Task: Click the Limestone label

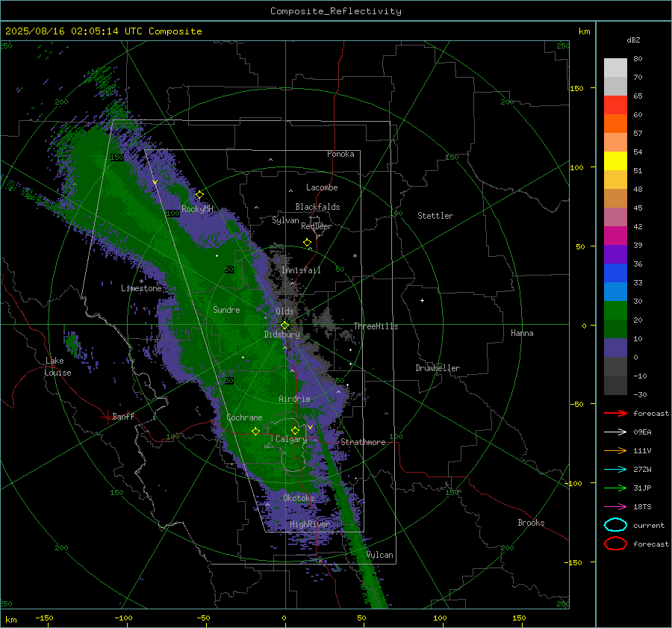Action: point(141,288)
